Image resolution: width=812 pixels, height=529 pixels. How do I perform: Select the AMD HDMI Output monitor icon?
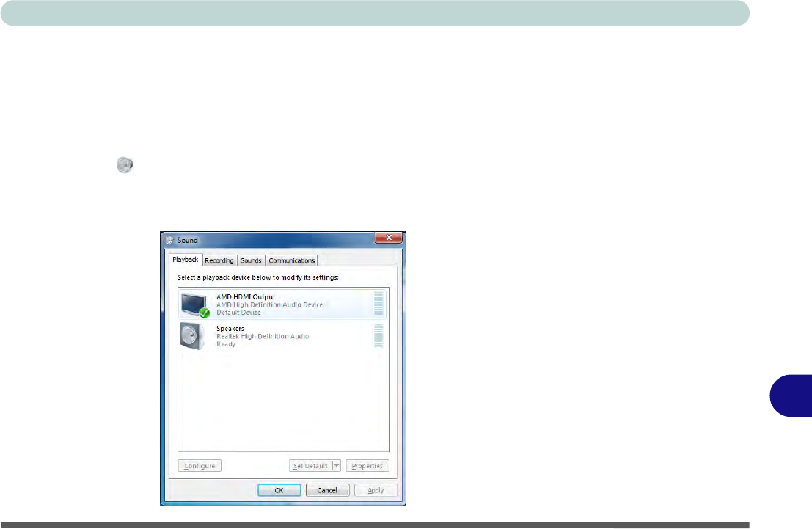tap(194, 306)
